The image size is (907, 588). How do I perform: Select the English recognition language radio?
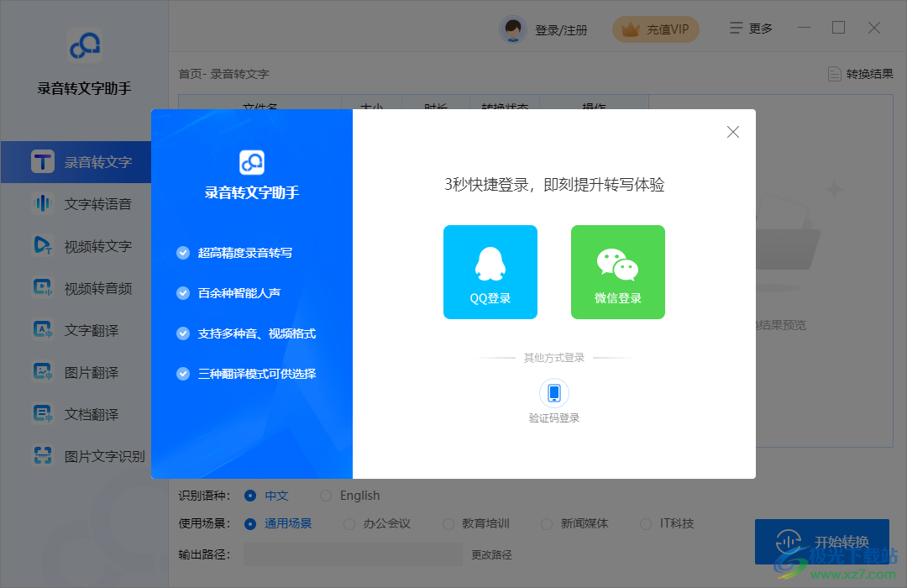point(327,495)
